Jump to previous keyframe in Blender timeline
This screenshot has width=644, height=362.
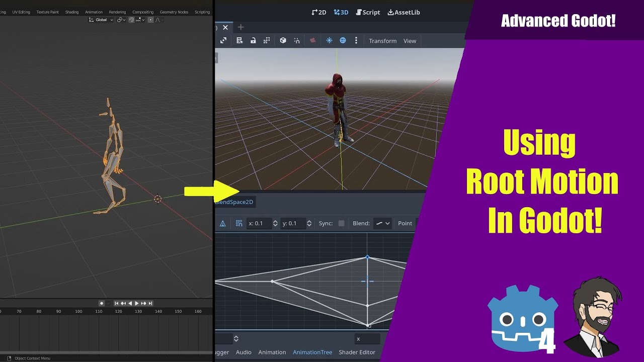coord(123,303)
